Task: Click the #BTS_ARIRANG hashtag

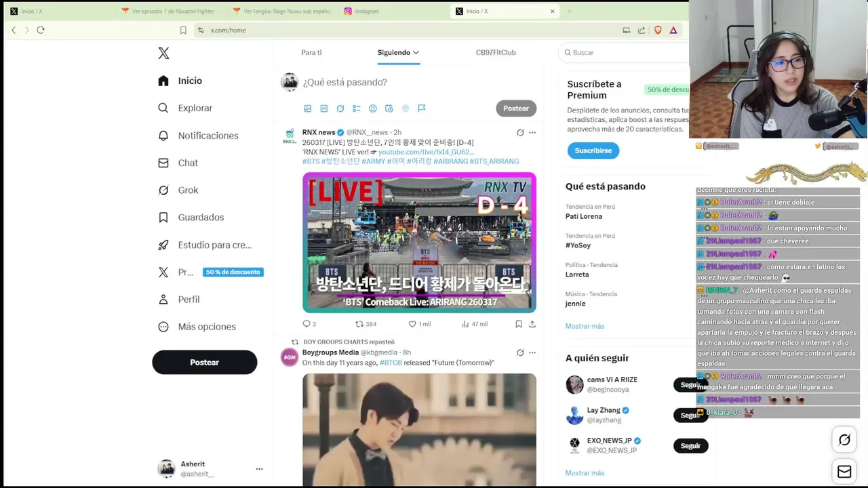Action: click(x=494, y=161)
